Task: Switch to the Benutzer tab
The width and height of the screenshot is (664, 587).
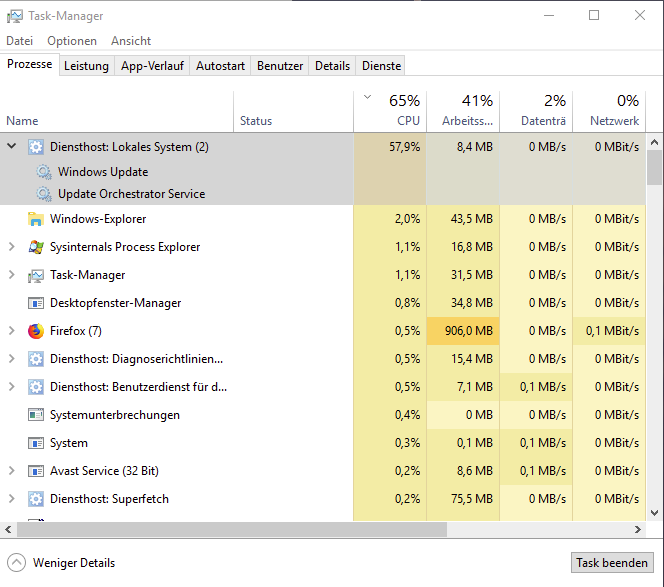Action: (280, 66)
